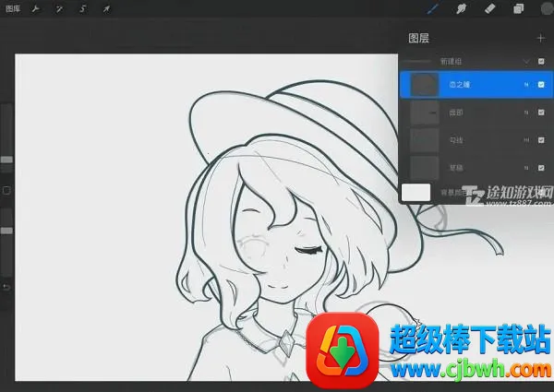
Task: Activate the arrow Transform tool
Action: (106, 9)
